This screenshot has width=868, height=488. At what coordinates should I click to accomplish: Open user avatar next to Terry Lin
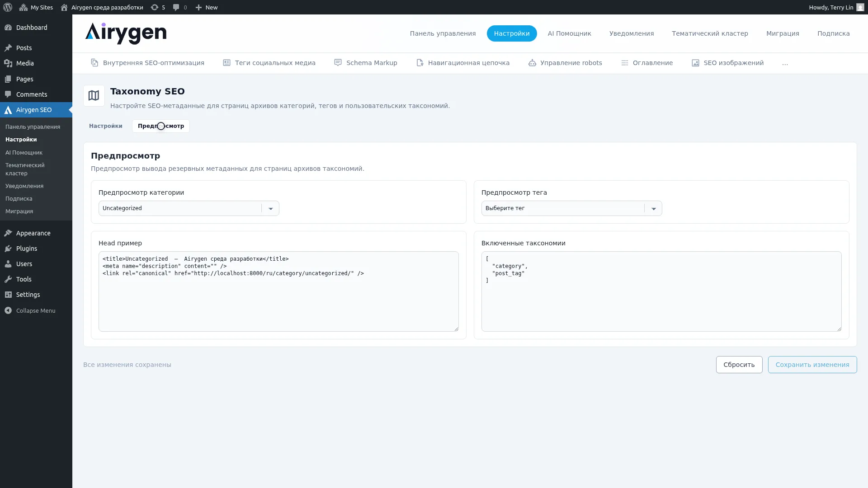coord(860,7)
